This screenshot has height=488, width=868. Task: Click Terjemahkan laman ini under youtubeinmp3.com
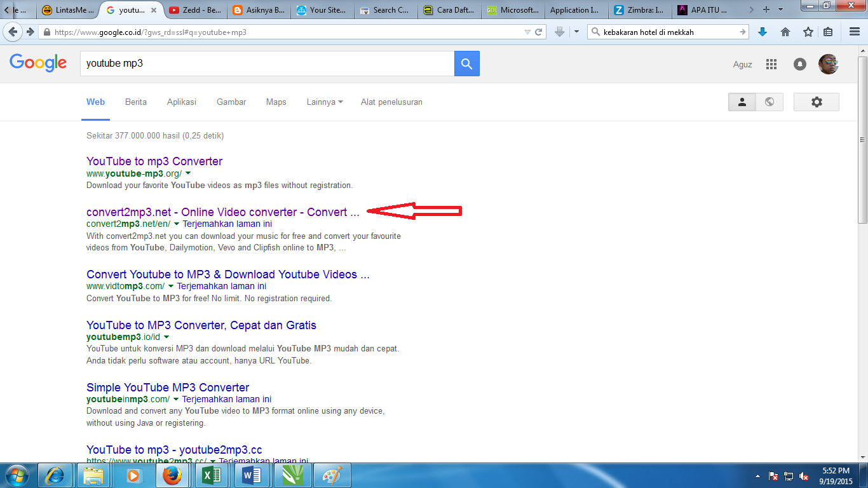point(227,400)
